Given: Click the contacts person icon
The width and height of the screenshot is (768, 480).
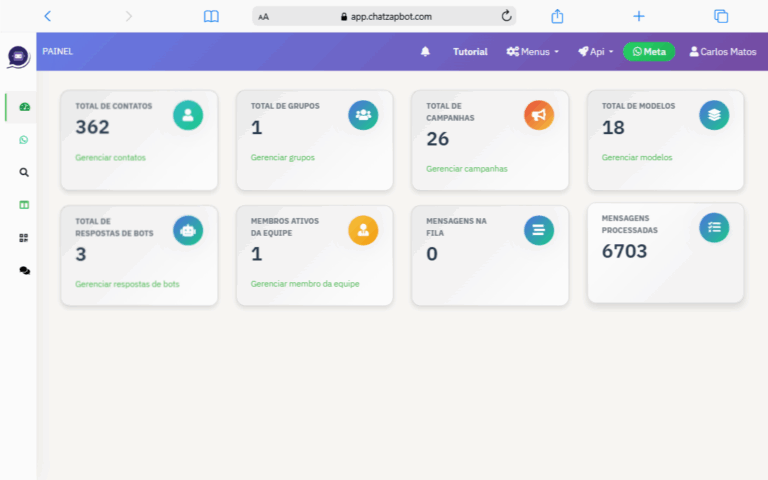Looking at the screenshot, I should (188, 115).
